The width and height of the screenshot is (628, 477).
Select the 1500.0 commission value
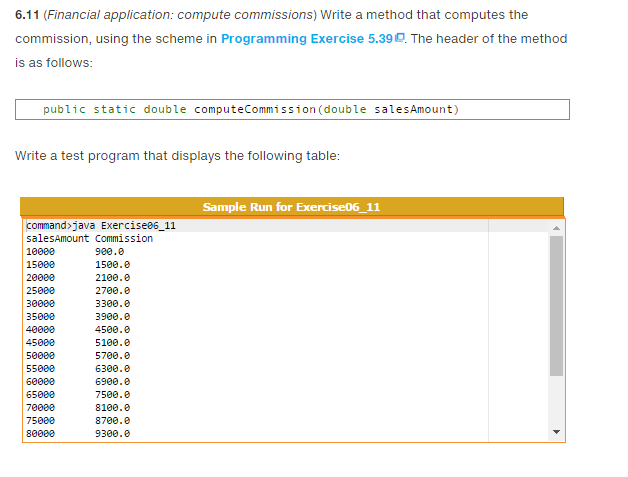(x=113, y=265)
